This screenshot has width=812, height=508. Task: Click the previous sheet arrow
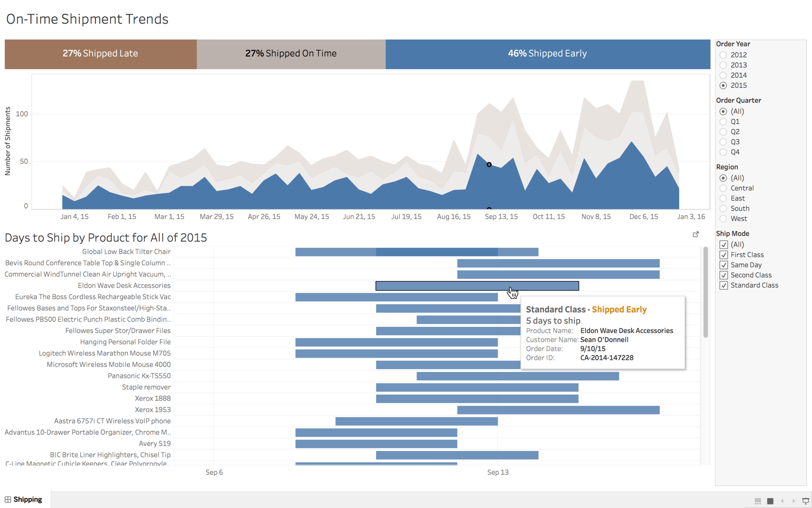tap(782, 501)
